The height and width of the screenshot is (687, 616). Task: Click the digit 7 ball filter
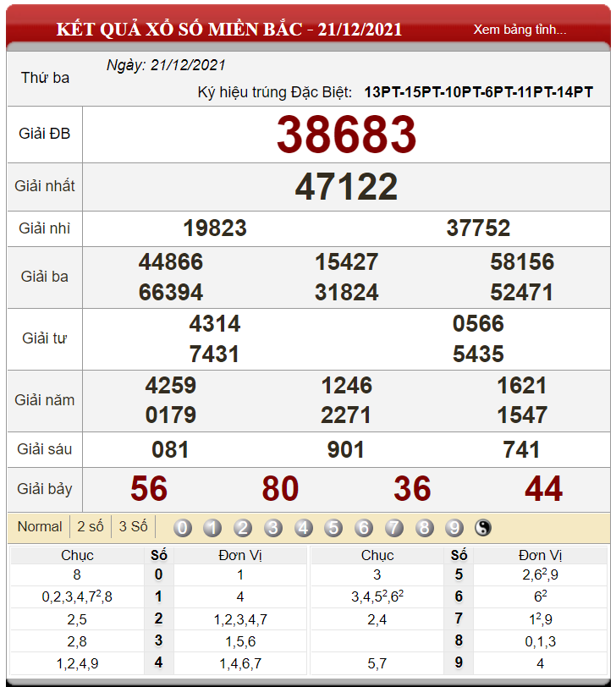(x=393, y=528)
